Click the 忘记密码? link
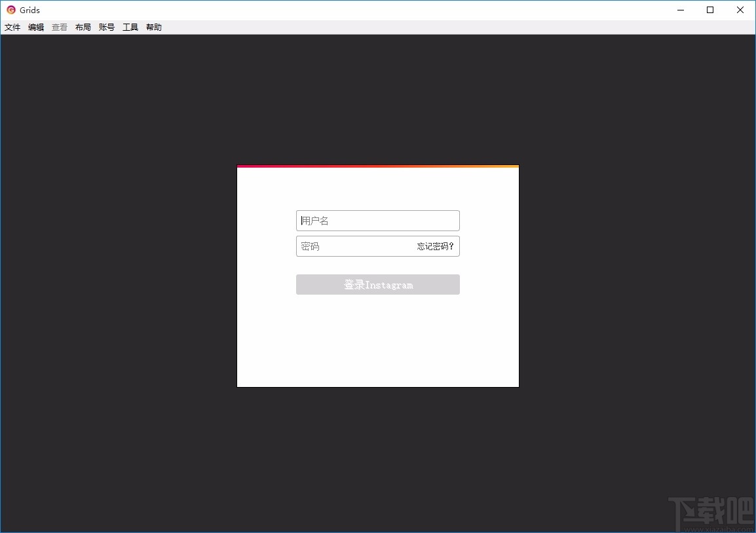The image size is (756, 533). tap(436, 246)
